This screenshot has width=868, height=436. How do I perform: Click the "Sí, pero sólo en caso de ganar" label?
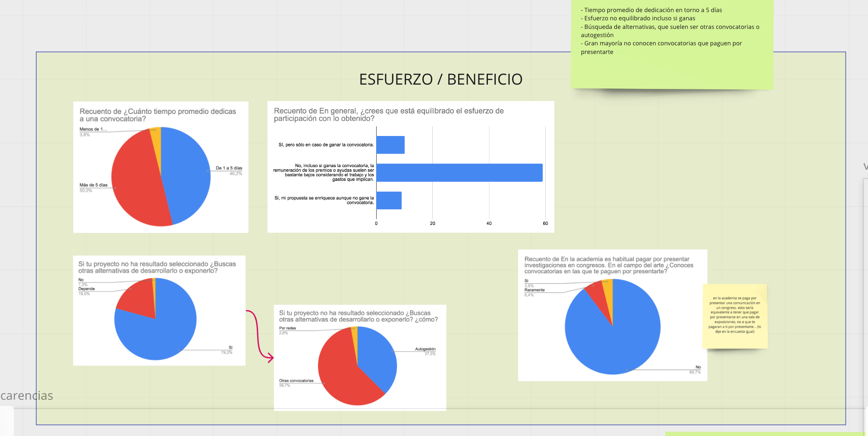[326, 145]
